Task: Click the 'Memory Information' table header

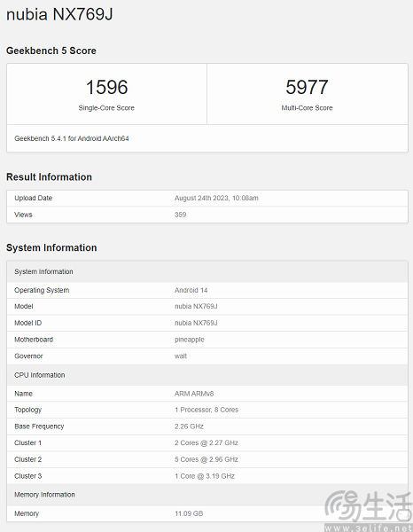Action: click(x=207, y=495)
